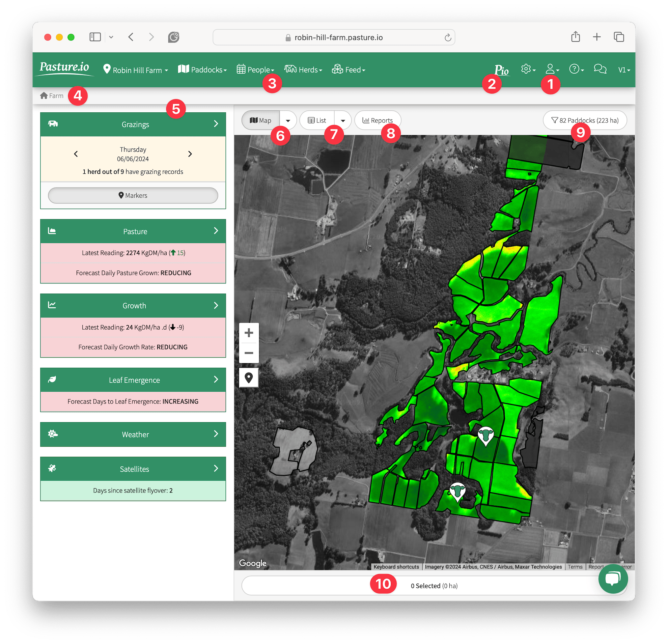Switch to Map view

coord(261,120)
